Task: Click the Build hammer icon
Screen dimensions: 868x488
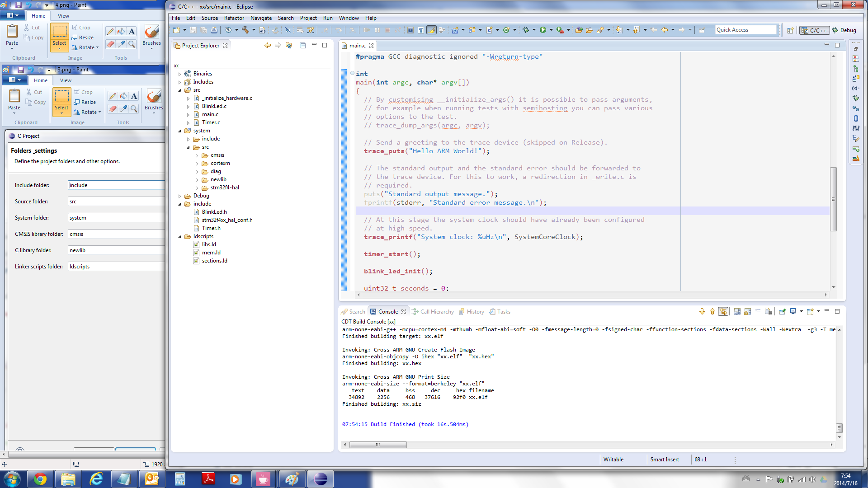Action: coord(245,30)
